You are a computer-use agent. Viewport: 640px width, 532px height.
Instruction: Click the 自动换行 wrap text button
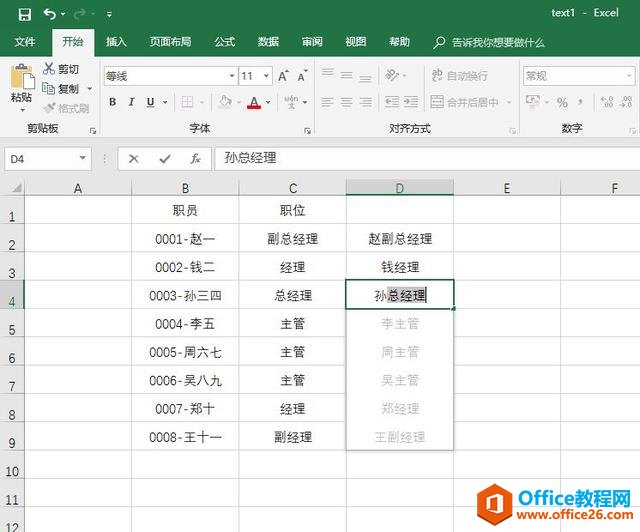pyautogui.click(x=460, y=76)
